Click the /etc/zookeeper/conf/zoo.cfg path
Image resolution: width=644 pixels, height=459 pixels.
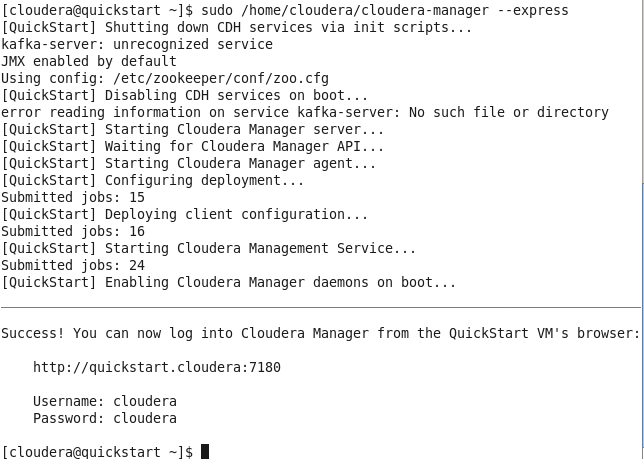(x=221, y=78)
